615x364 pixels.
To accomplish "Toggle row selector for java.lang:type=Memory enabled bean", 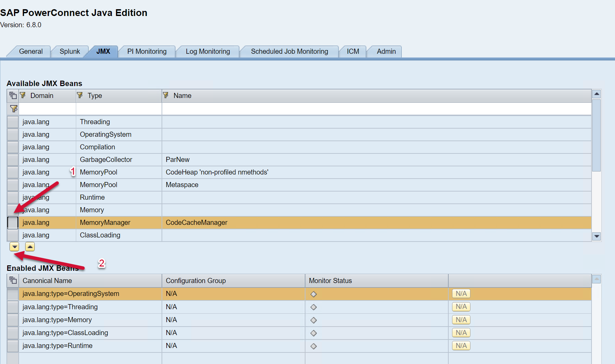I will click(x=13, y=320).
